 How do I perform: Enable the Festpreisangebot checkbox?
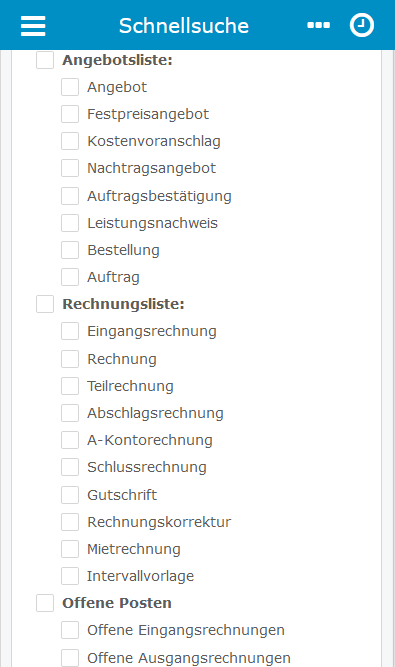[x=70, y=114]
